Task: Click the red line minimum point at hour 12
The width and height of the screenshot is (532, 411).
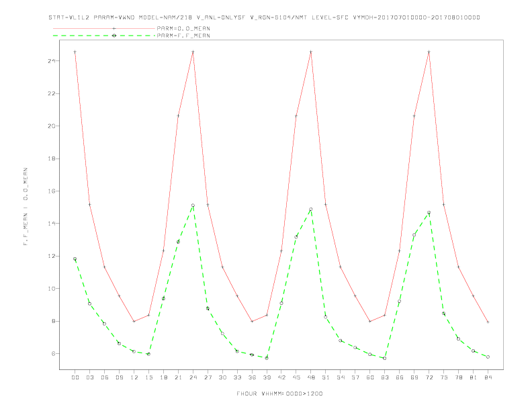Action: pyautogui.click(x=134, y=322)
